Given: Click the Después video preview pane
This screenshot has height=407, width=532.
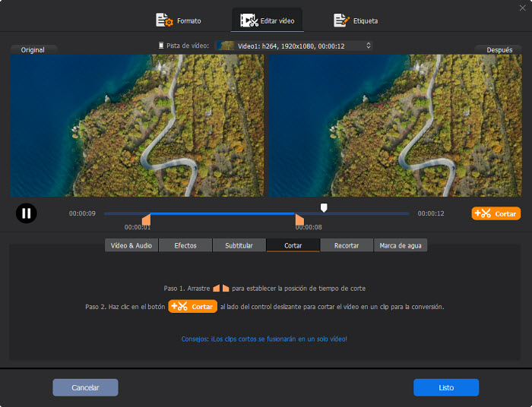Looking at the screenshot, I should coord(395,125).
